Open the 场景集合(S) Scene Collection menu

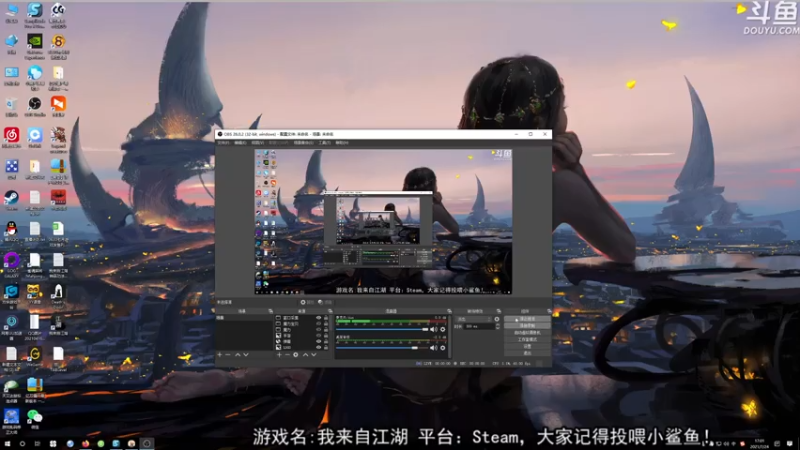click(x=304, y=143)
